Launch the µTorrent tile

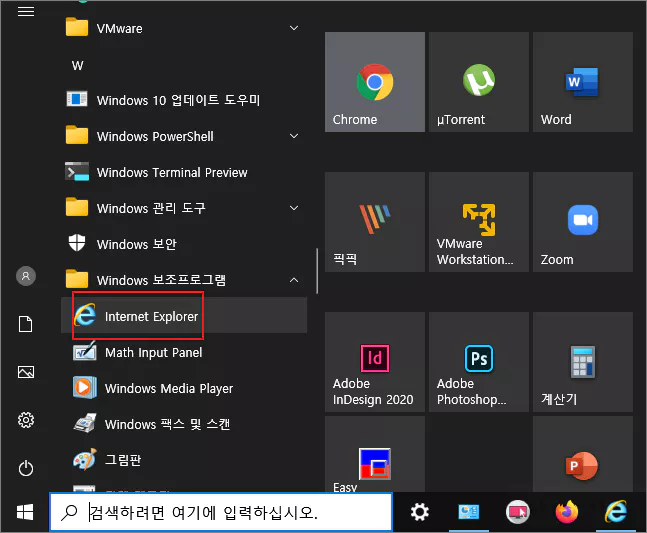click(x=479, y=82)
